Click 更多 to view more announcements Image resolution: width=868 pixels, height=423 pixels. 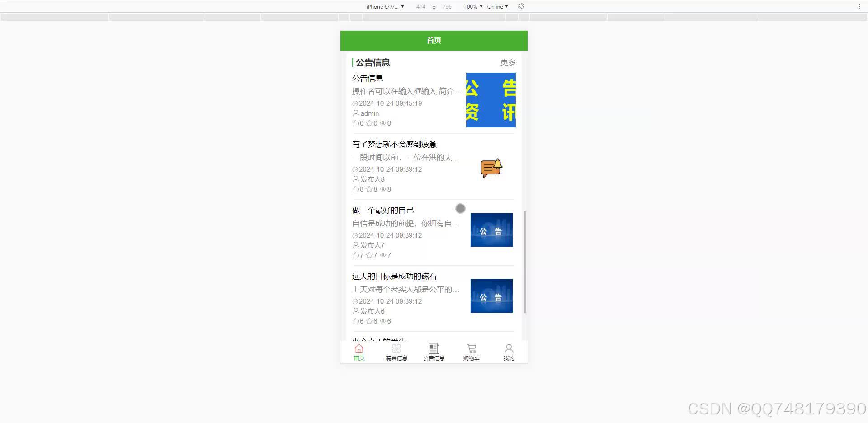pos(508,62)
